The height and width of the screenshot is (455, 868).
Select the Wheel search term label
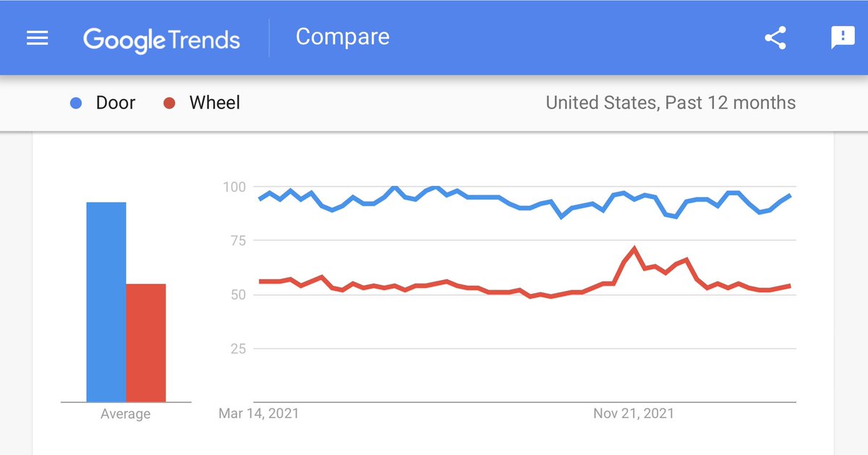coord(215,103)
